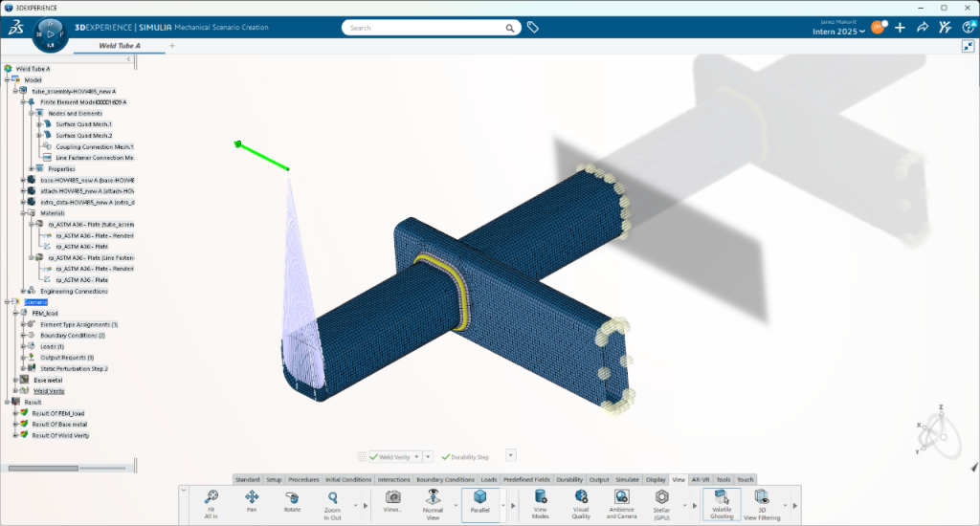Open the Boundary Conditions tab
This screenshot has height=526, width=980.
(x=446, y=480)
